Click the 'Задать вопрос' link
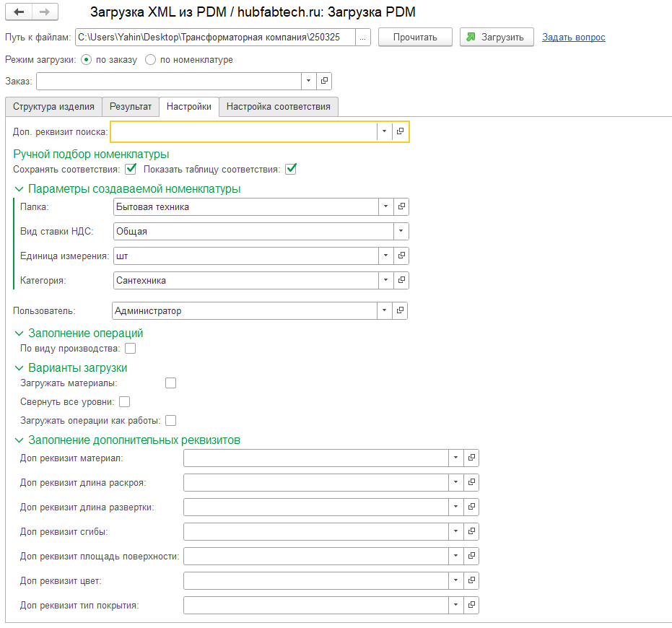This screenshot has width=672, height=628. pyautogui.click(x=573, y=38)
